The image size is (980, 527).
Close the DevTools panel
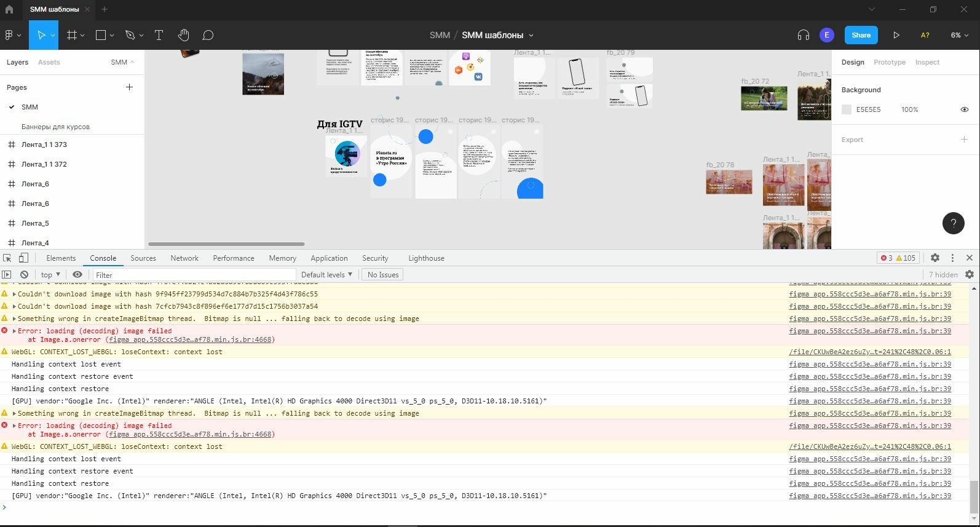pyautogui.click(x=970, y=258)
